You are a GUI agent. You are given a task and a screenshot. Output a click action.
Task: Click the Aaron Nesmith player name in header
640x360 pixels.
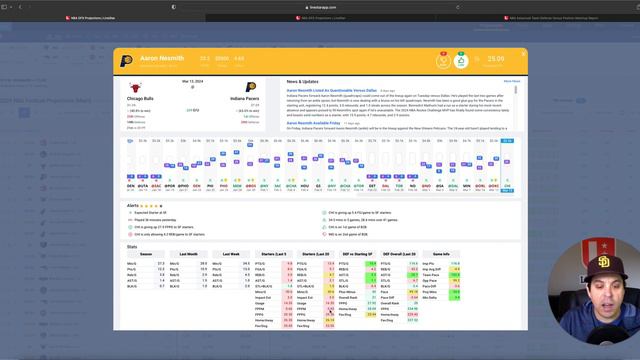tap(162, 58)
